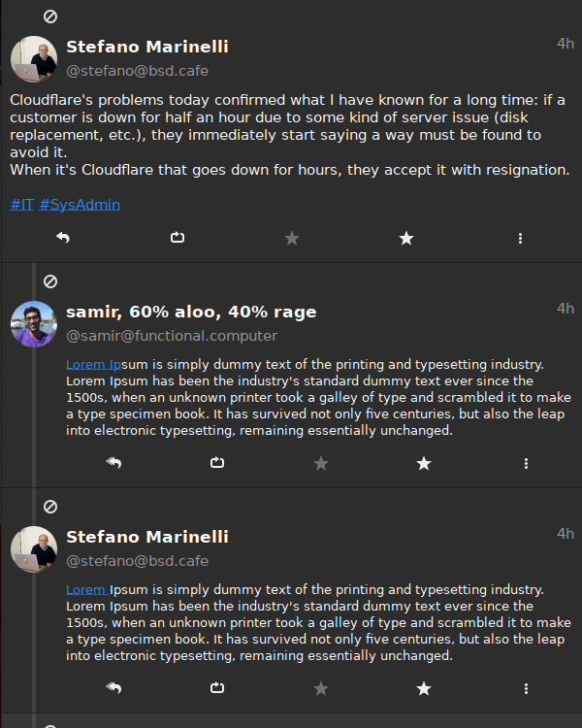Toggle the gray star on the Cloudflare post
Image resolution: width=582 pixels, height=728 pixels.
click(x=292, y=238)
